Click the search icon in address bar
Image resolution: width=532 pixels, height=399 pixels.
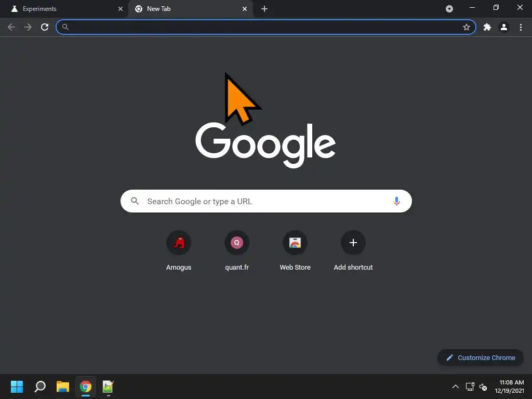coord(65,27)
